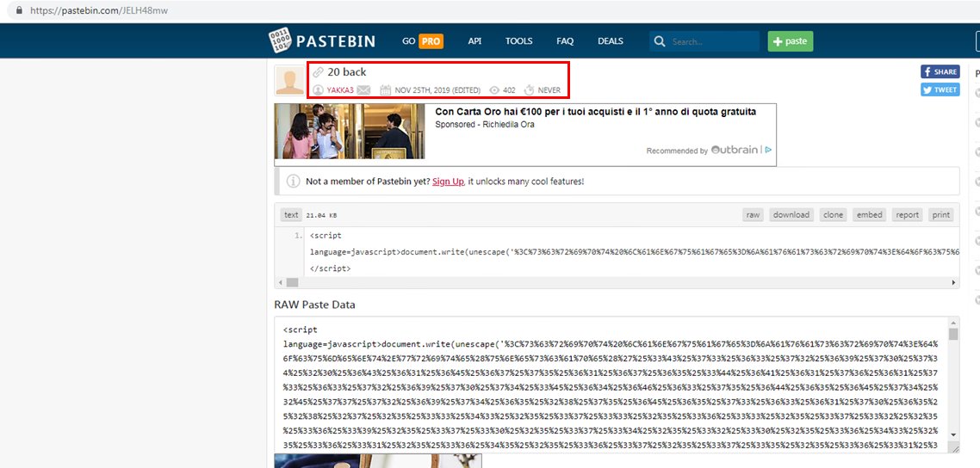Open the FAQ page

pyautogui.click(x=565, y=41)
